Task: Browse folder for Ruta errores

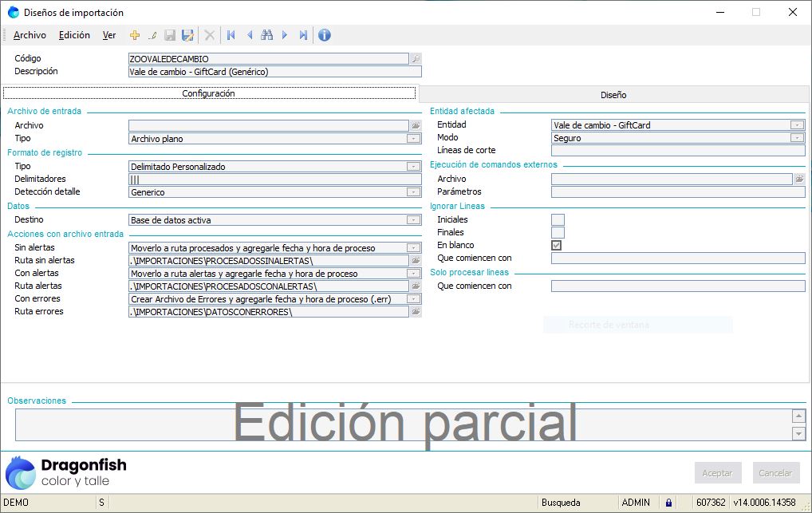Action: coord(416,311)
